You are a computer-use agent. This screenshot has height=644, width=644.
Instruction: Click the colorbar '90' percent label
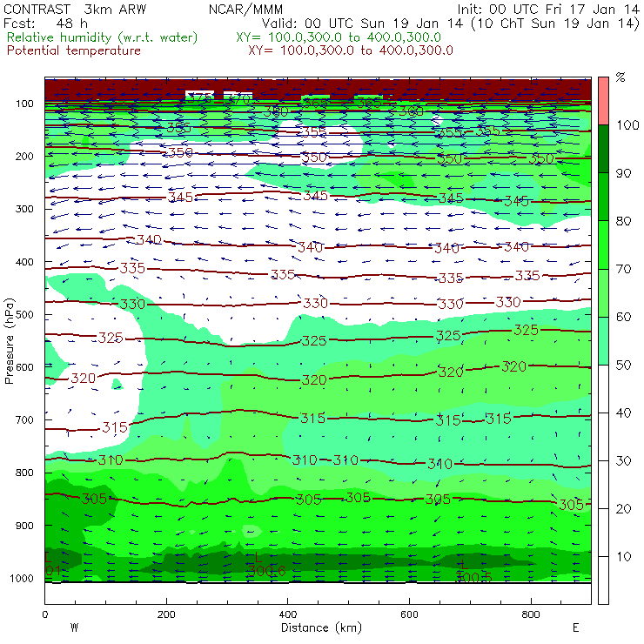click(x=623, y=173)
